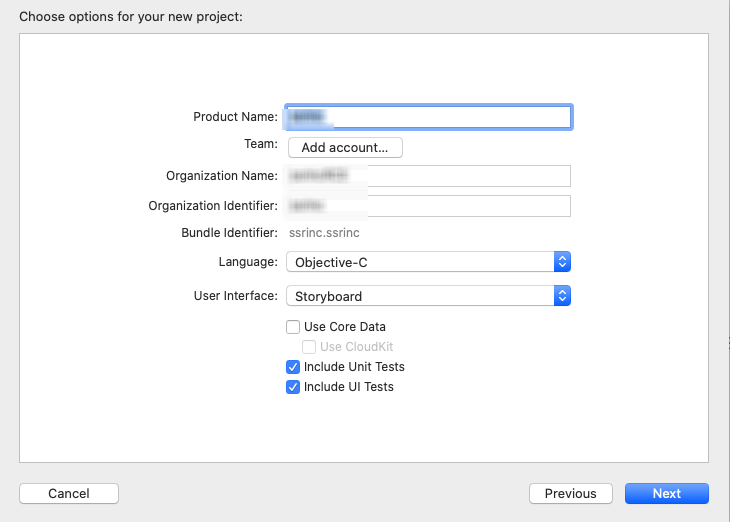Click the Use CloudKit checkbox

pyautogui.click(x=309, y=347)
